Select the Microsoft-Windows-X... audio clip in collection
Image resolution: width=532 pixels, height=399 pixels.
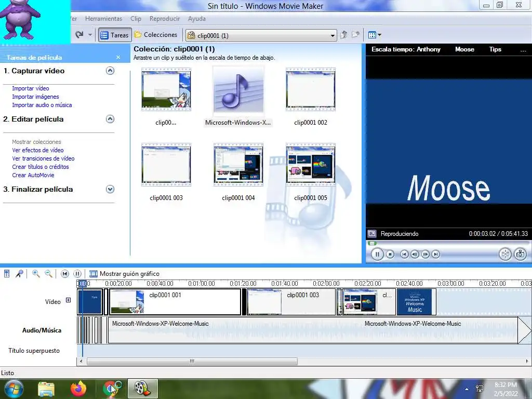coord(238,97)
